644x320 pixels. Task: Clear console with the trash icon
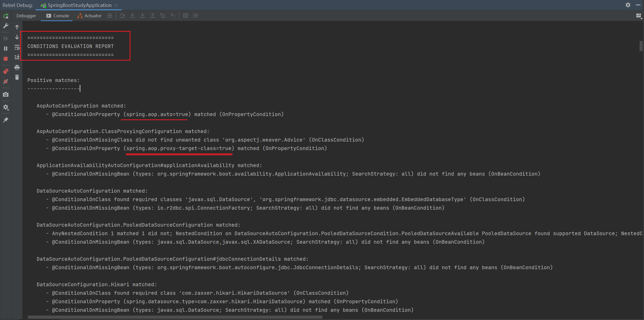[17, 77]
